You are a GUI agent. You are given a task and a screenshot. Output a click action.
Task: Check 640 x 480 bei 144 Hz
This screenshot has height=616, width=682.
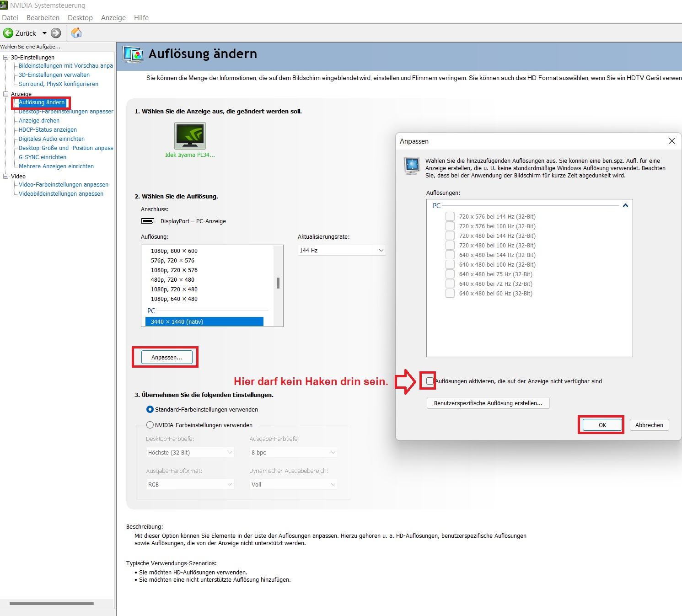coord(450,255)
